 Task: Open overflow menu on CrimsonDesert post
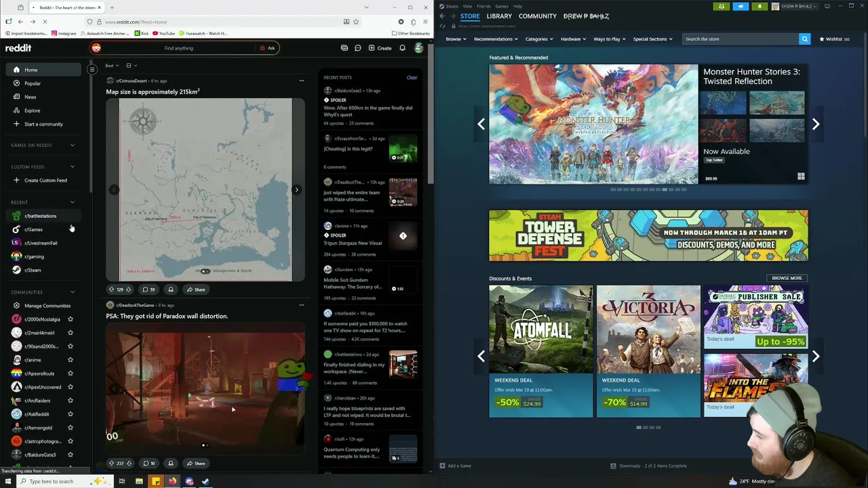(x=302, y=81)
